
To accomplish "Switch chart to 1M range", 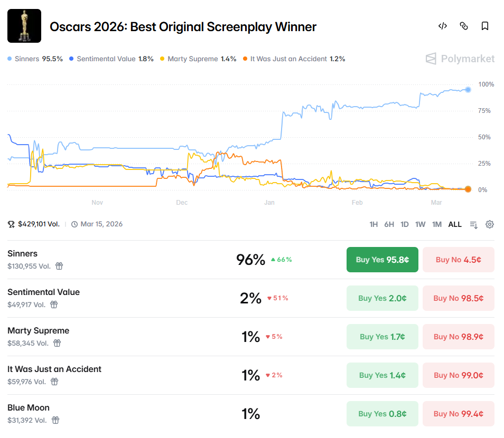I will pyautogui.click(x=436, y=224).
